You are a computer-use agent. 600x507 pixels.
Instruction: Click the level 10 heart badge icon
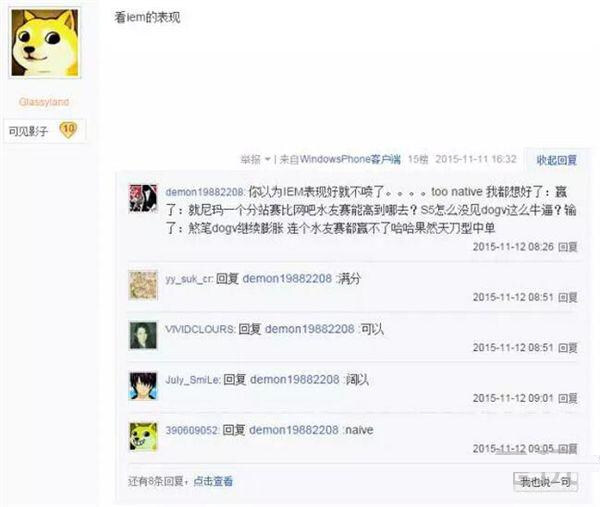click(x=68, y=130)
